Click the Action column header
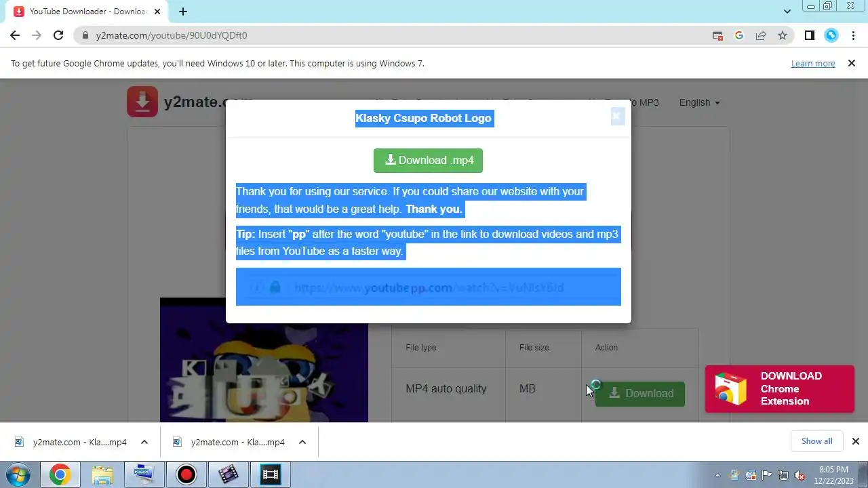This screenshot has height=488, width=868. point(606,347)
